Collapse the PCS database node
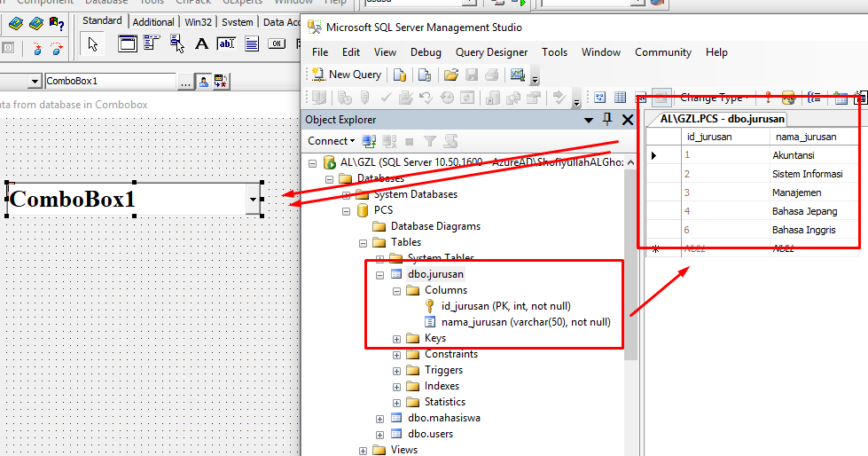The width and height of the screenshot is (868, 456). [x=346, y=211]
